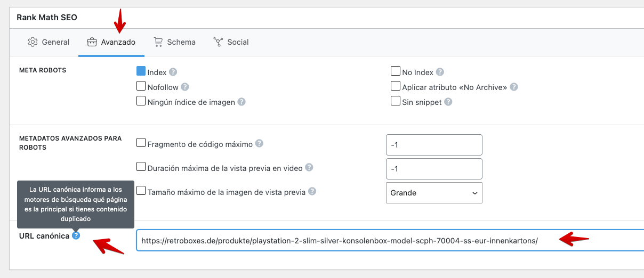Show help for the No Archive attribute
644x278 pixels.
click(514, 87)
